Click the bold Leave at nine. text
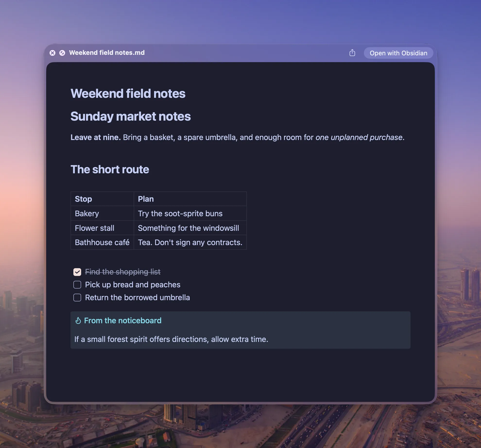 [96, 137]
